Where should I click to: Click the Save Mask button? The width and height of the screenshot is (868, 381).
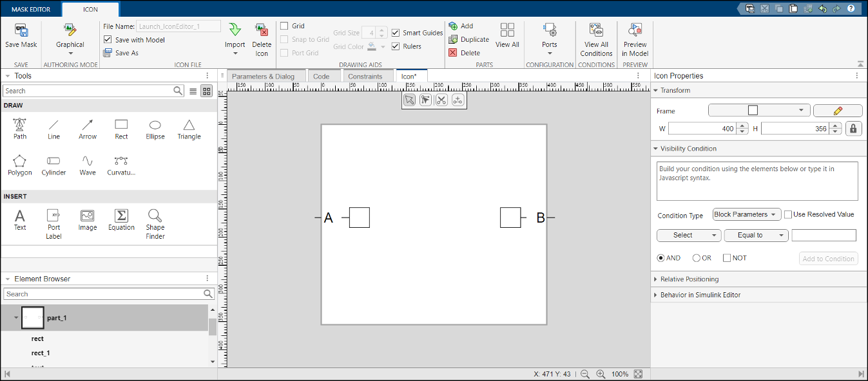pyautogui.click(x=21, y=37)
